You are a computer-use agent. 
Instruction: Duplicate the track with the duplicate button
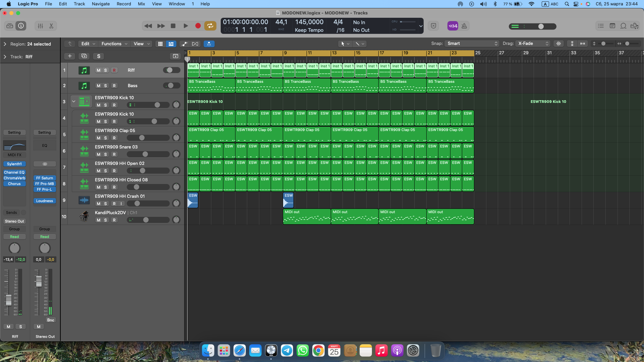click(84, 56)
